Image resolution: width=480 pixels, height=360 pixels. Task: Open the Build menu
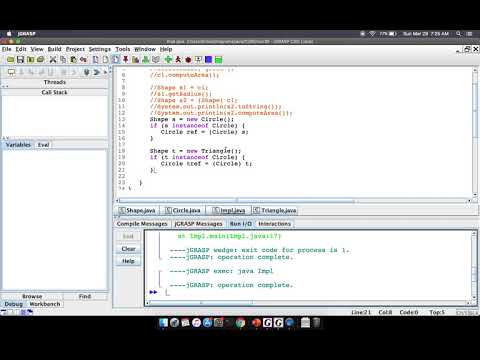click(x=54, y=49)
